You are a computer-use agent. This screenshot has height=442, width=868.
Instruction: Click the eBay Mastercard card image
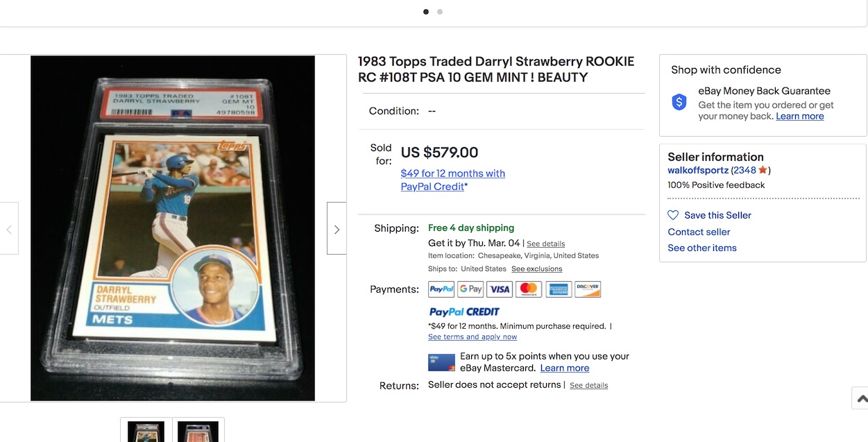click(x=441, y=362)
